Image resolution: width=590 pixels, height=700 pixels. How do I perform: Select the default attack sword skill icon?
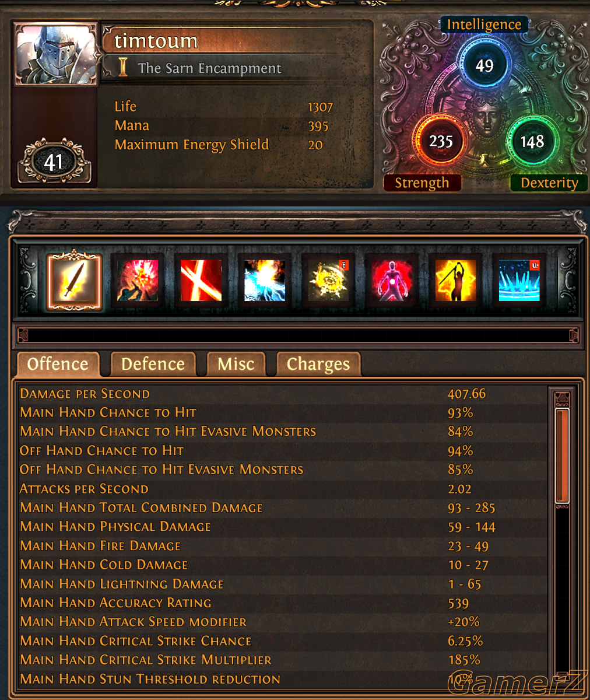pos(74,280)
